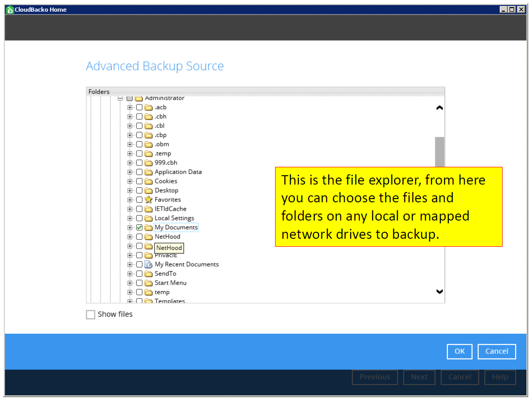The width and height of the screenshot is (532, 400).
Task: Expand the My Recent Documents node
Action: tap(129, 264)
